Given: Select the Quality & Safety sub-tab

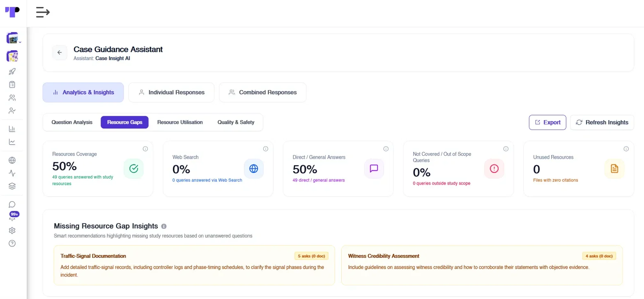Looking at the screenshot, I should tap(236, 122).
